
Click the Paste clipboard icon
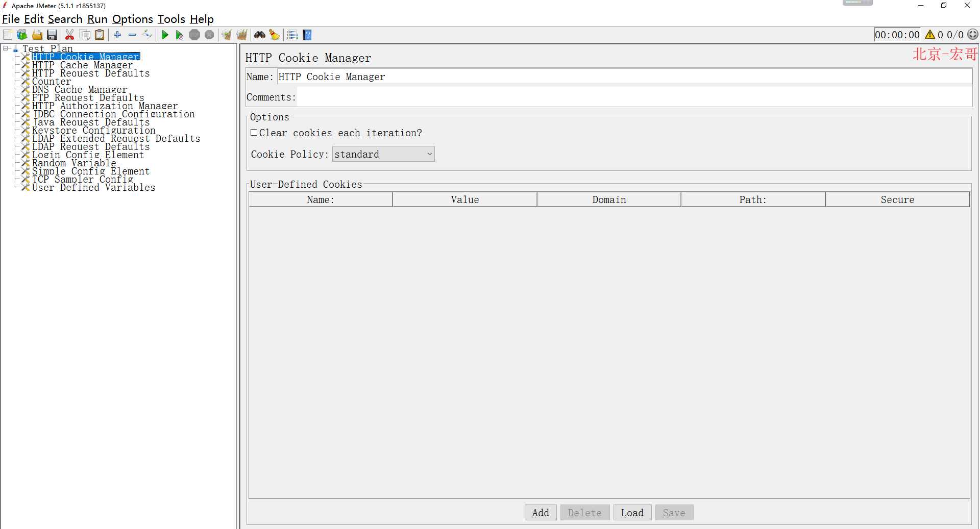point(100,35)
